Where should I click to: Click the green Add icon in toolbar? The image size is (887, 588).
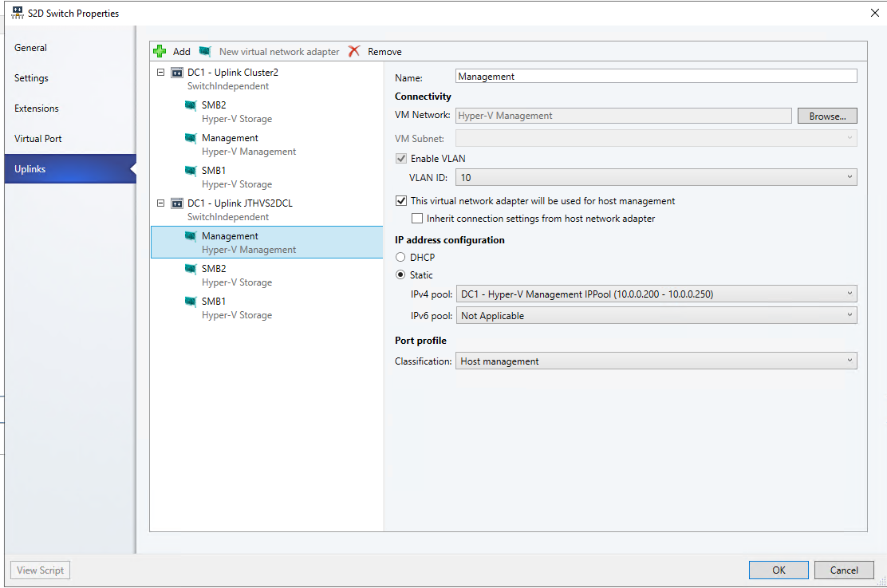pyautogui.click(x=160, y=50)
